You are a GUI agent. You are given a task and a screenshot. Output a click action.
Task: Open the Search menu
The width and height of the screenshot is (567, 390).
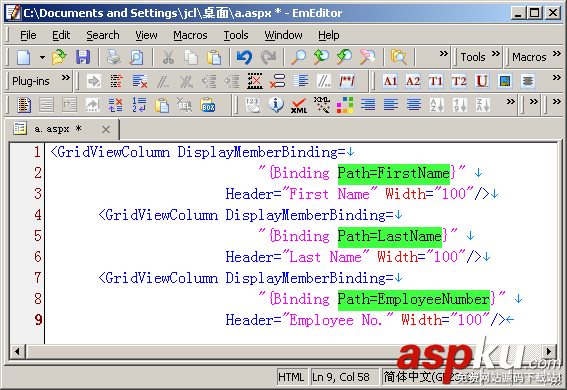pos(103,35)
